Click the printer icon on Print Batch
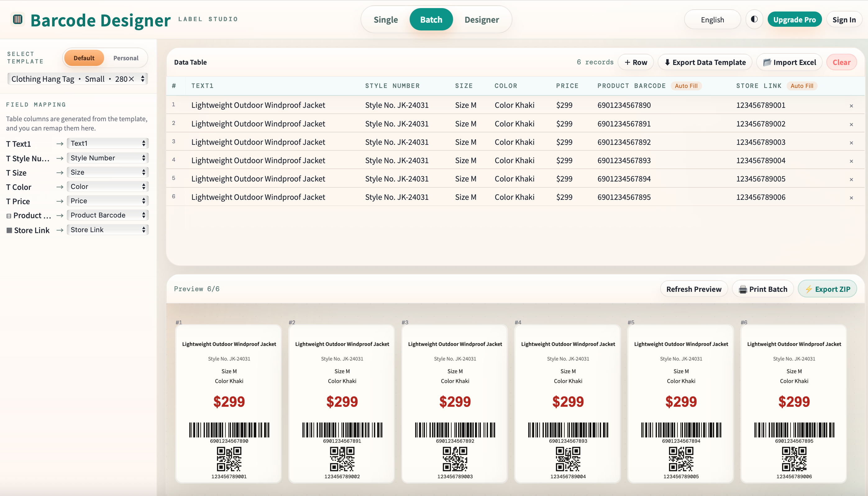 (x=744, y=288)
